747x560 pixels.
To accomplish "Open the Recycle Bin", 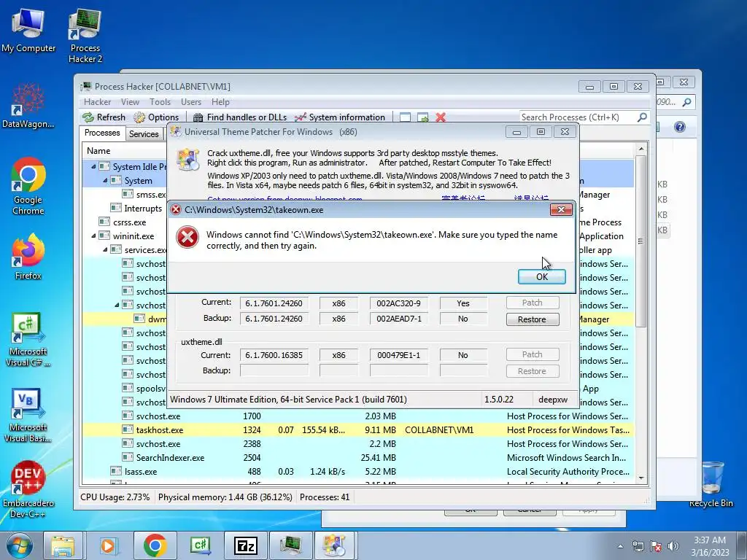I will coord(711,484).
